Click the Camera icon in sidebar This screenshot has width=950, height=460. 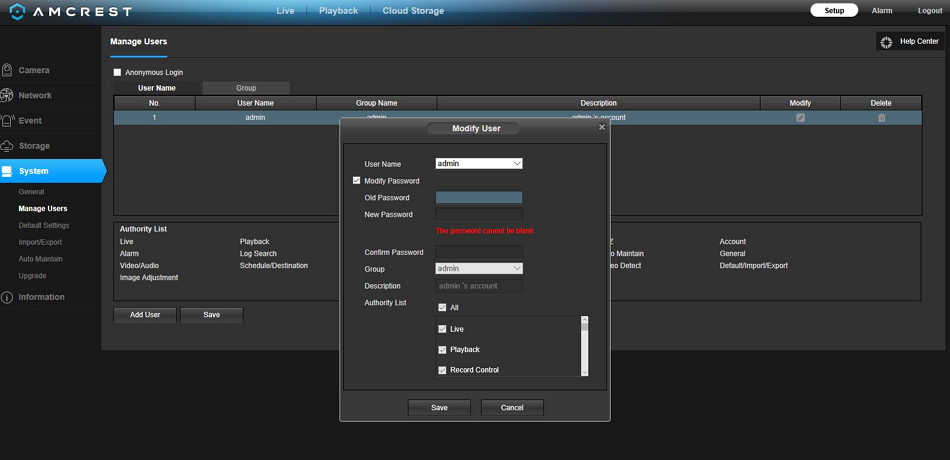click(x=8, y=70)
